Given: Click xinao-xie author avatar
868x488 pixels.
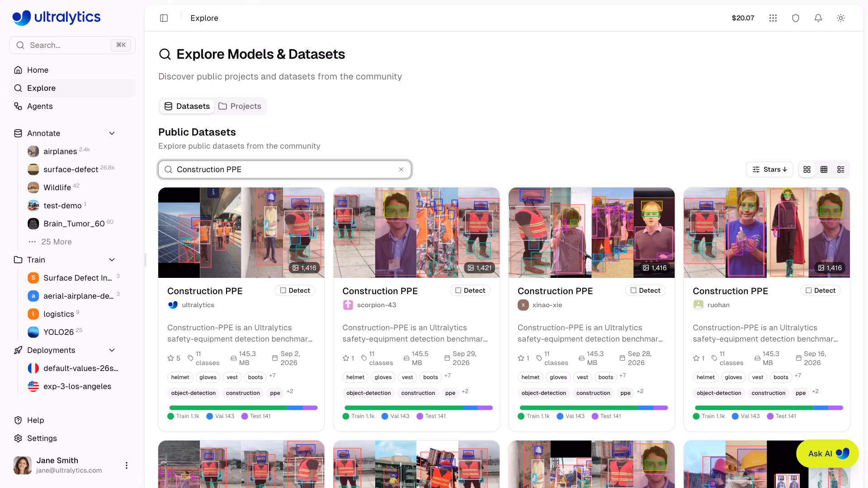Looking at the screenshot, I should 523,305.
